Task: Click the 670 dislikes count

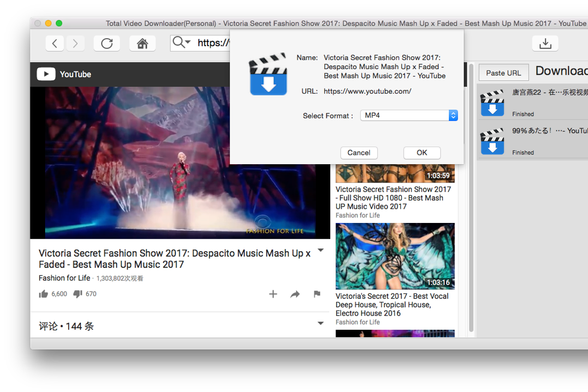Action: tap(91, 294)
